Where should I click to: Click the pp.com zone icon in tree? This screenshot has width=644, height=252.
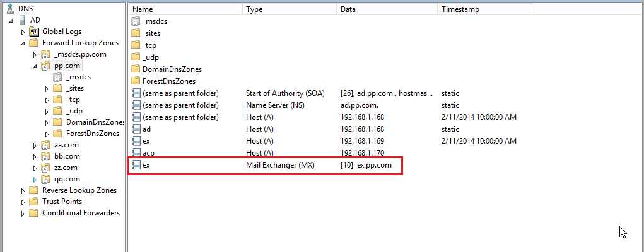[45, 66]
